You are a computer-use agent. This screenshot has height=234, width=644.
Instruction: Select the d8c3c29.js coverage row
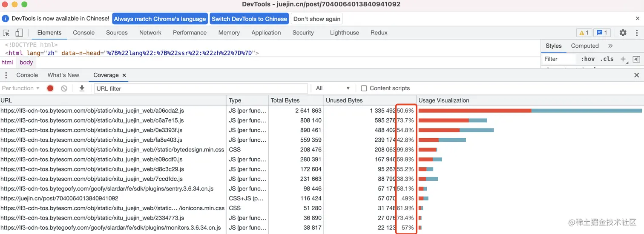coord(322,169)
